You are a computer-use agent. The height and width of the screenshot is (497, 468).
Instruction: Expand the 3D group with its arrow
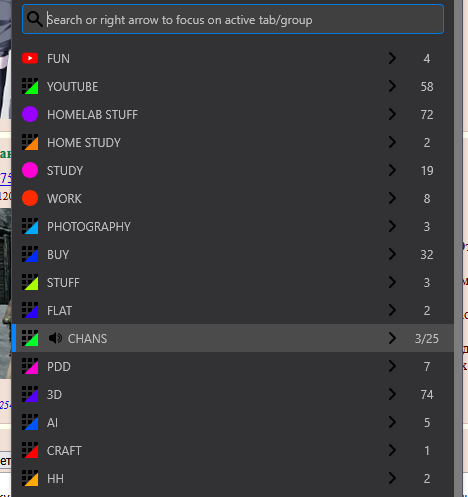pyautogui.click(x=392, y=394)
